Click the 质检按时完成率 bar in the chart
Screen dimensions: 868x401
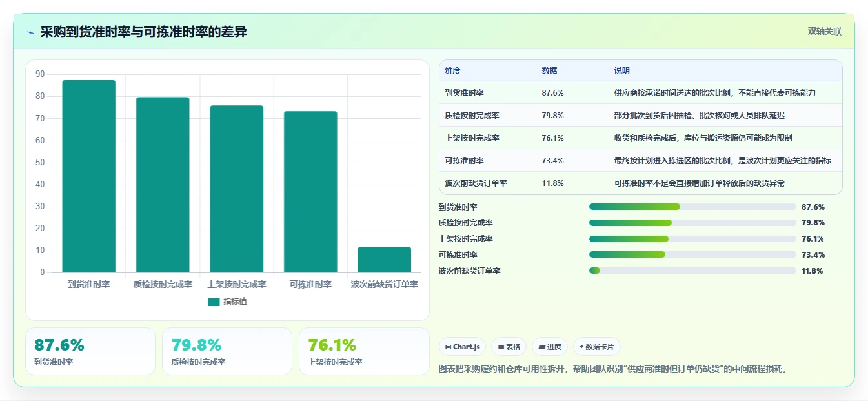click(x=163, y=185)
